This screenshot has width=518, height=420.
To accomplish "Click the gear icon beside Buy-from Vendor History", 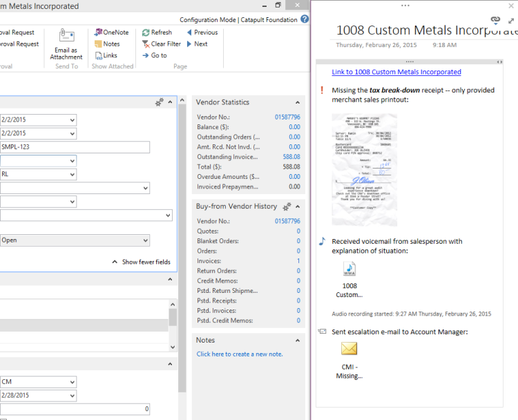I will pos(287,207).
